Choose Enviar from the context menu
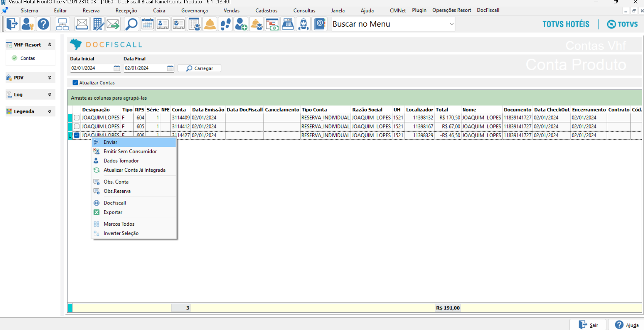The height and width of the screenshot is (330, 644). 134,142
